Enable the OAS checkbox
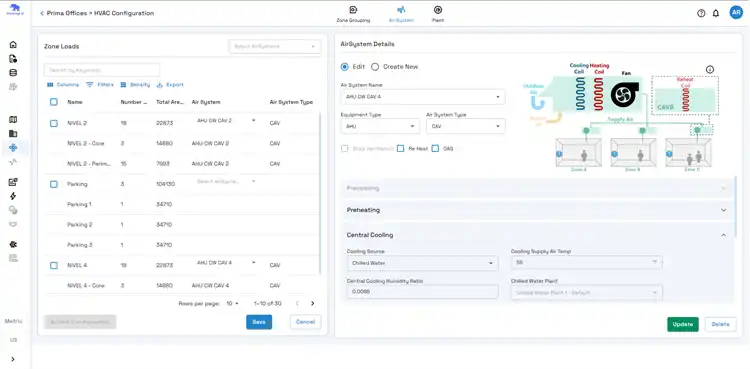 435,148
